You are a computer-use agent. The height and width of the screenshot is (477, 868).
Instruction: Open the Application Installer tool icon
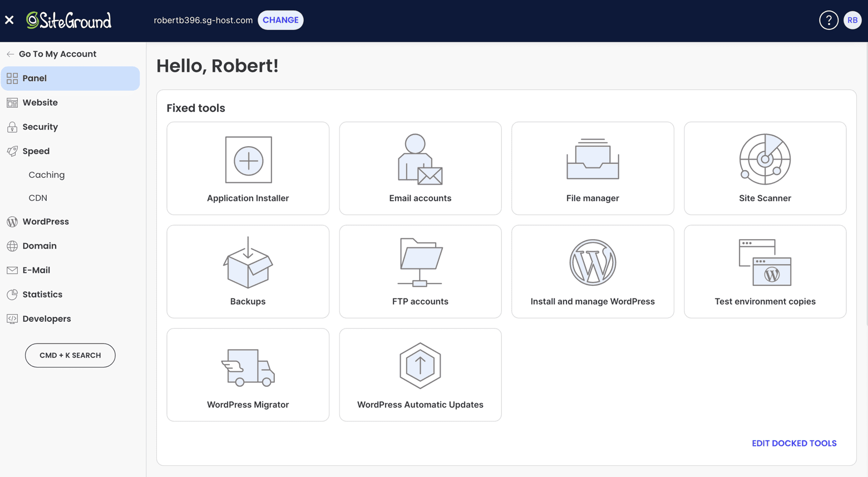(x=248, y=160)
